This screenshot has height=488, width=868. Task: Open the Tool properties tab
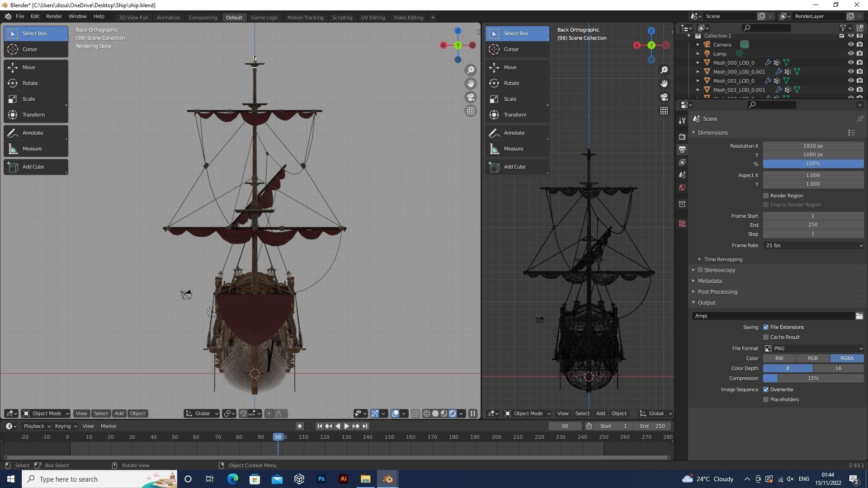pos(682,120)
